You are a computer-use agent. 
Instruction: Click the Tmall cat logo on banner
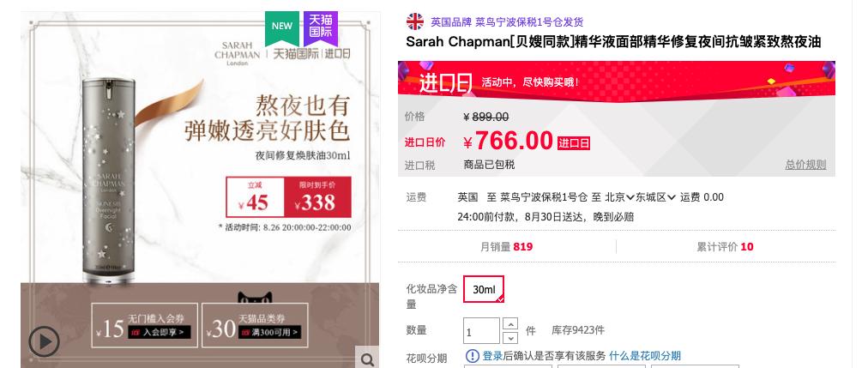pos(256,299)
